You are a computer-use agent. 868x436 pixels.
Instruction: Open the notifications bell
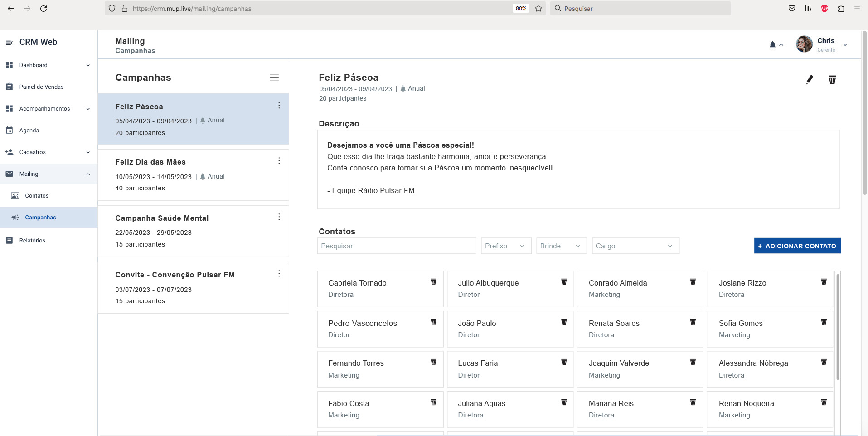pyautogui.click(x=772, y=45)
